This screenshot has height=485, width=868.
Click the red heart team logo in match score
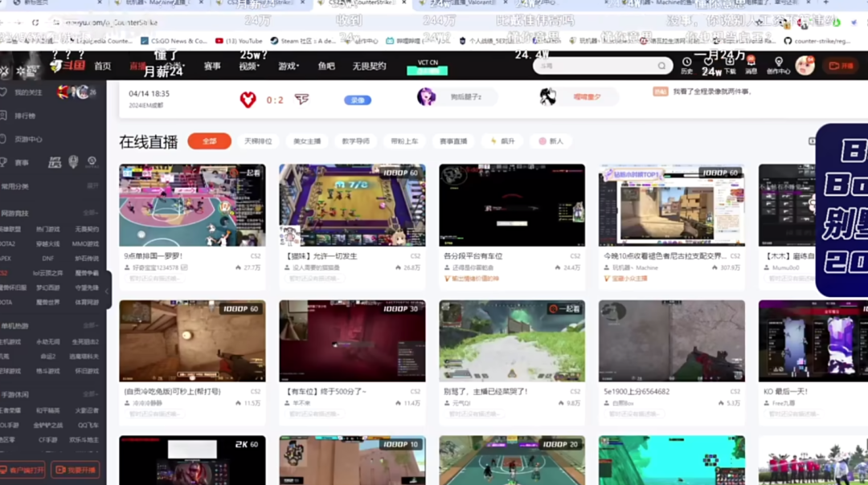pyautogui.click(x=248, y=100)
